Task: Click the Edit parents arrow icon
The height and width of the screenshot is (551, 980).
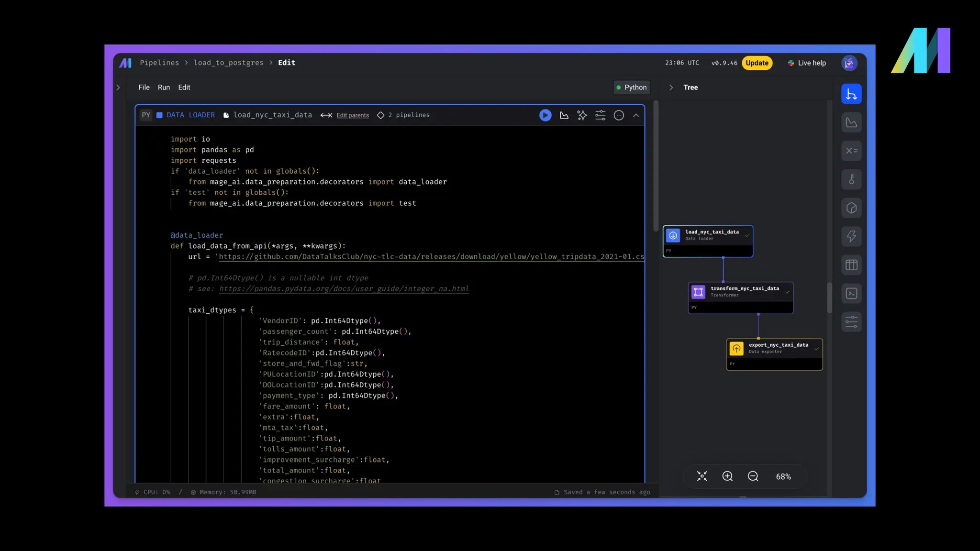Action: pyautogui.click(x=326, y=115)
